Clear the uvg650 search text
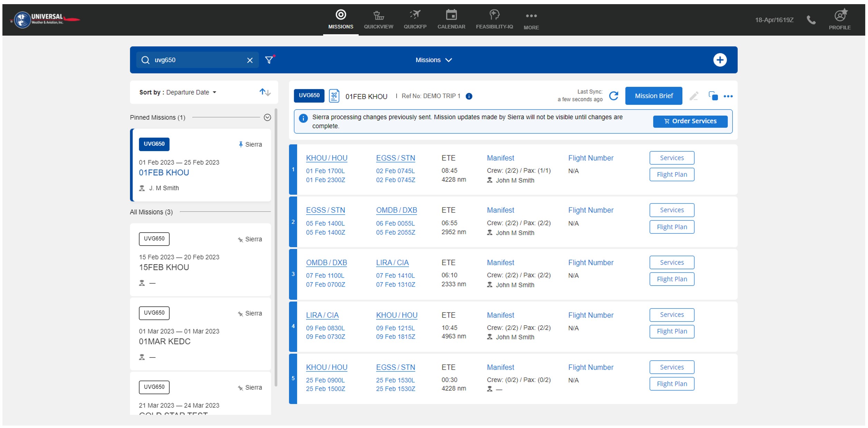This screenshot has height=428, width=868. click(250, 61)
